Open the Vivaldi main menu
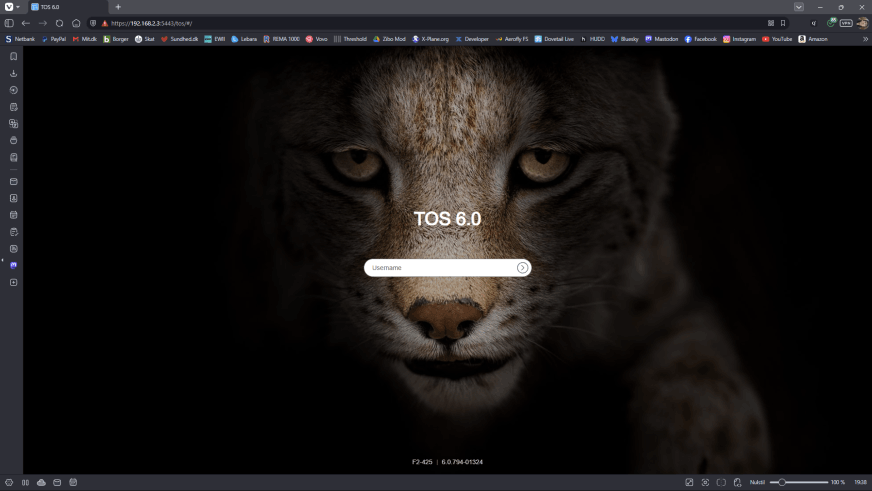This screenshot has height=491, width=872. [x=9, y=7]
